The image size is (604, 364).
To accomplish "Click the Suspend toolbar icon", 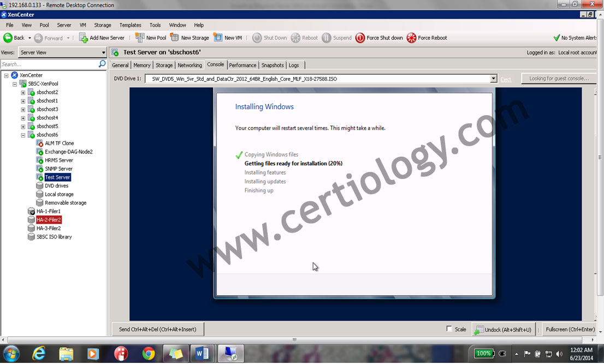I will pyautogui.click(x=326, y=38).
